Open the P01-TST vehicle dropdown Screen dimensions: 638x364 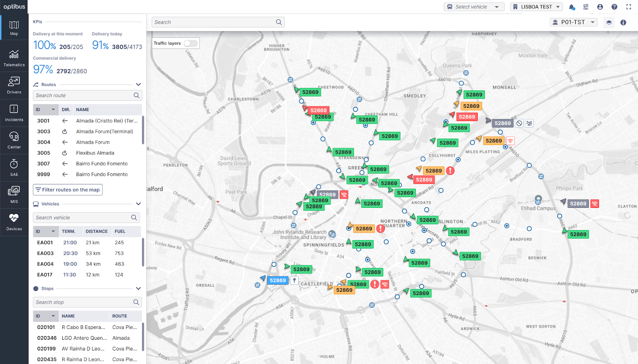click(573, 22)
